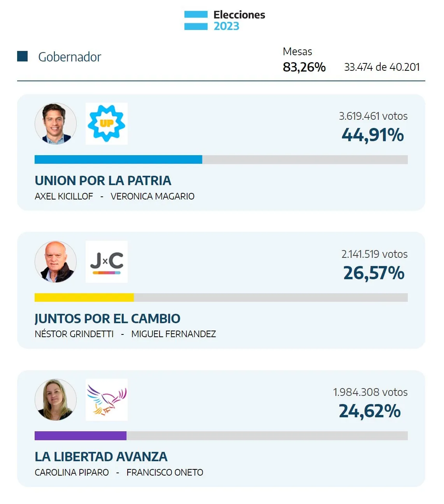The image size is (444, 504).
Task: Open the UNION POR LA PATRIA party name
Action: click(103, 181)
